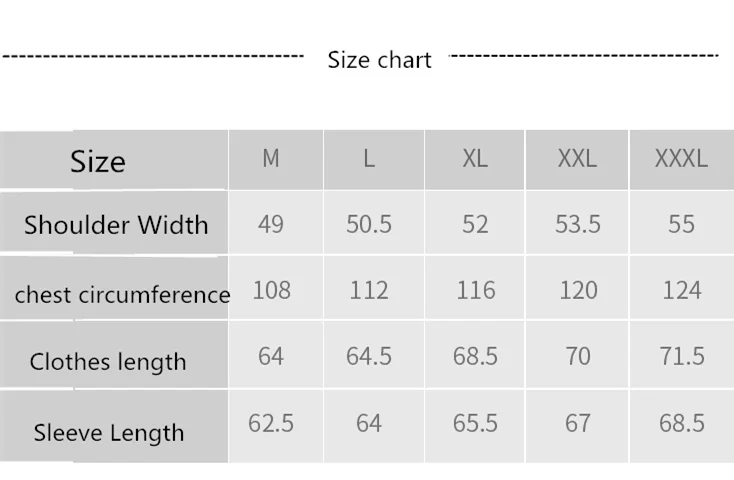The height and width of the screenshot is (480, 734).
Task: Select chest circumference value 124 for XXXL
Action: [x=682, y=290]
